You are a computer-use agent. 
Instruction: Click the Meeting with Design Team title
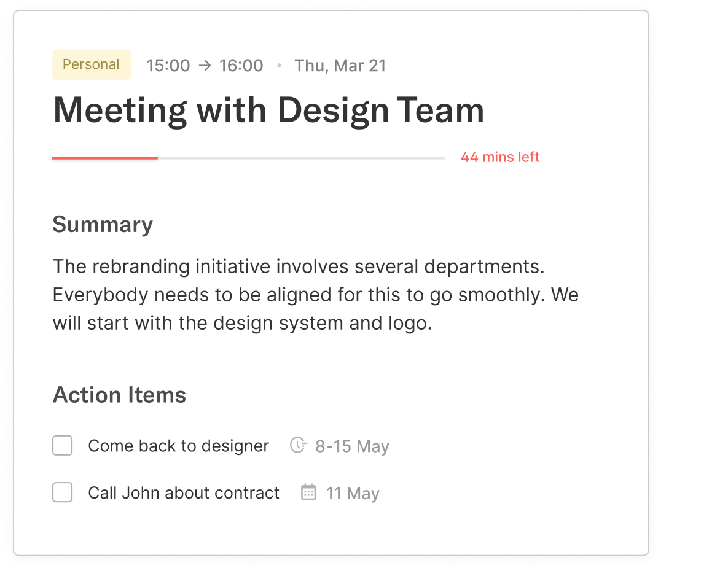pyautogui.click(x=268, y=111)
